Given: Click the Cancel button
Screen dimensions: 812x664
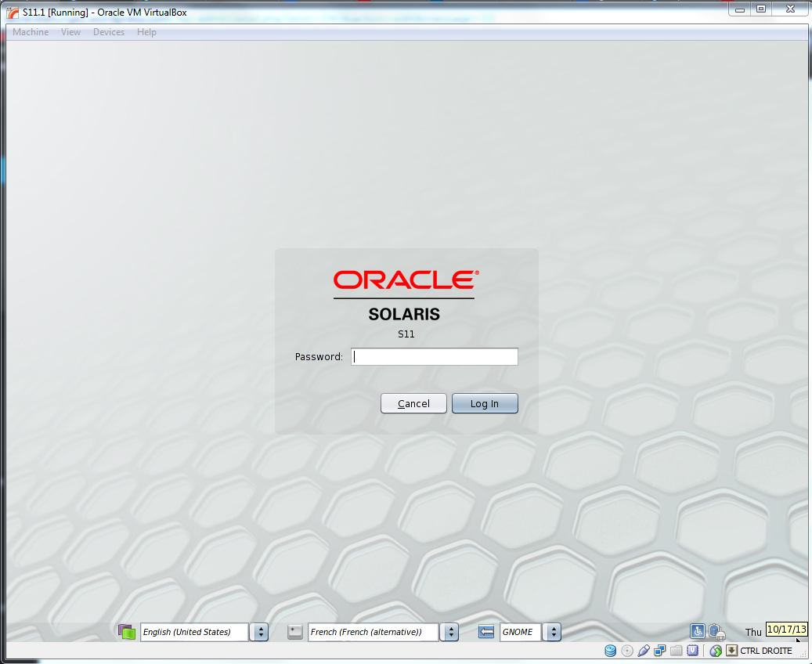Looking at the screenshot, I should coord(413,403).
